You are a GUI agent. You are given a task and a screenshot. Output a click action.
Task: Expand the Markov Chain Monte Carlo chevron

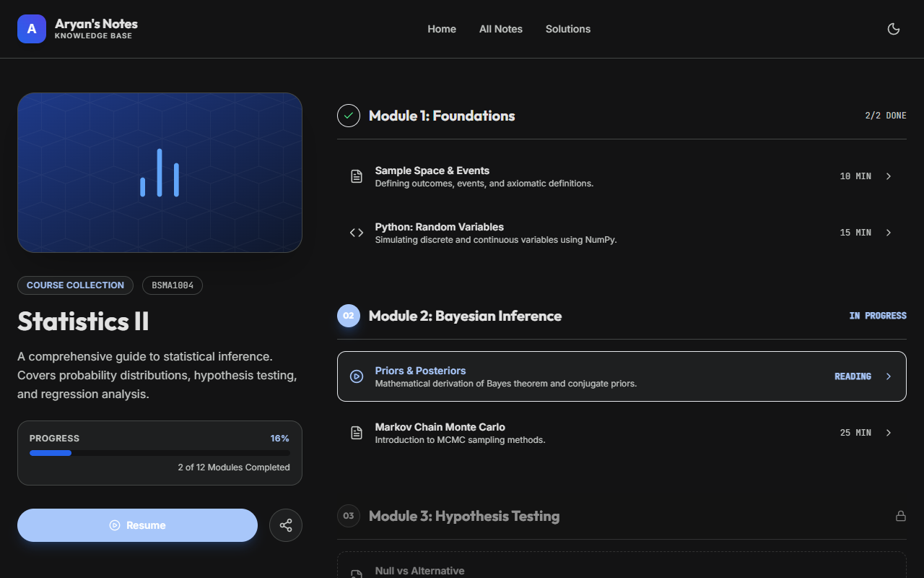coord(889,433)
